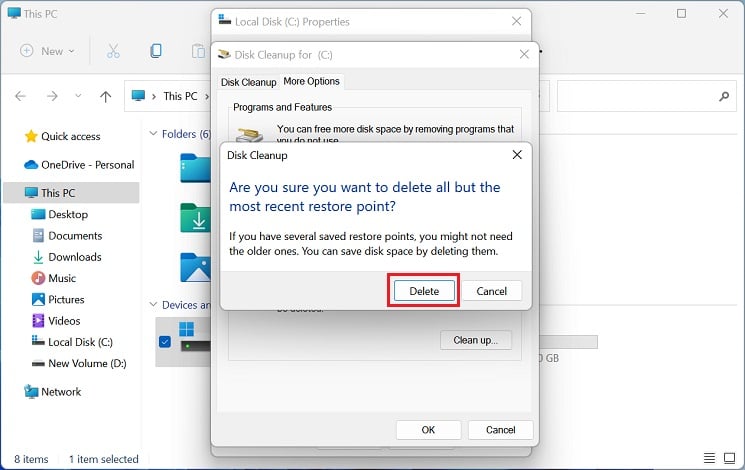Click the Copy icon in Explorer toolbar
The image size is (745, 470).
(155, 51)
